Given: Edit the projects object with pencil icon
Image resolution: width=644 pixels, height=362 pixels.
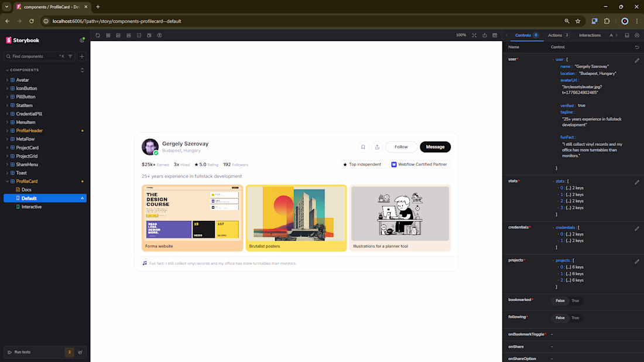Looking at the screenshot, I should tap(637, 261).
